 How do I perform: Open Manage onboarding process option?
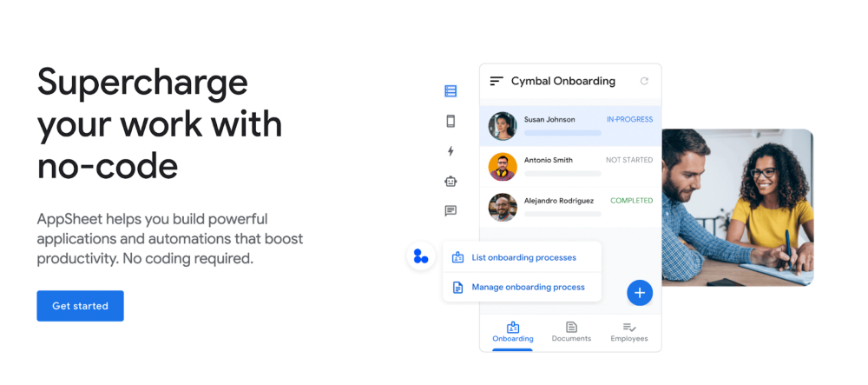pos(522,287)
